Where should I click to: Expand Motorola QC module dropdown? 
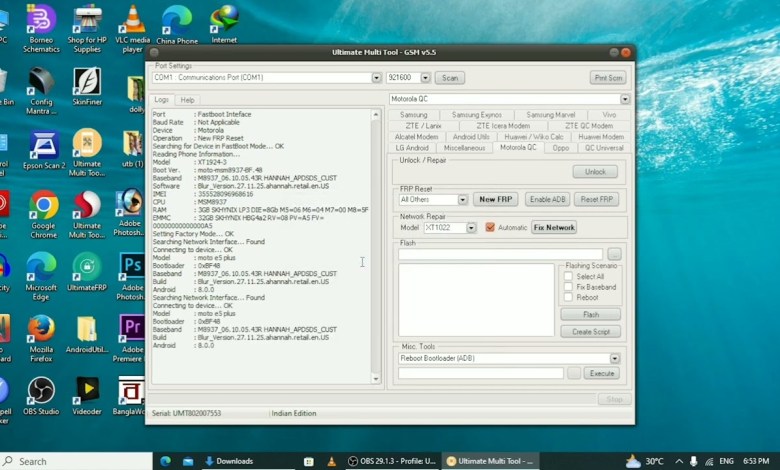pos(625,99)
